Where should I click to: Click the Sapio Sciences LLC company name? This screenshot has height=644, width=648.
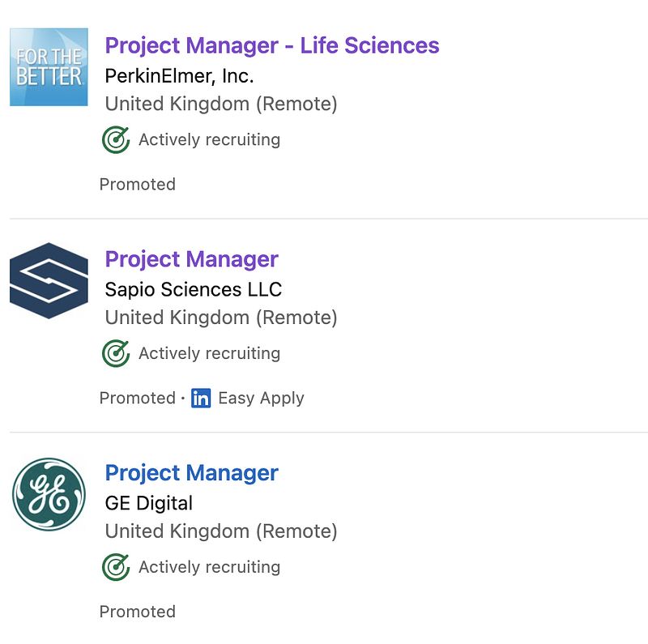point(194,290)
